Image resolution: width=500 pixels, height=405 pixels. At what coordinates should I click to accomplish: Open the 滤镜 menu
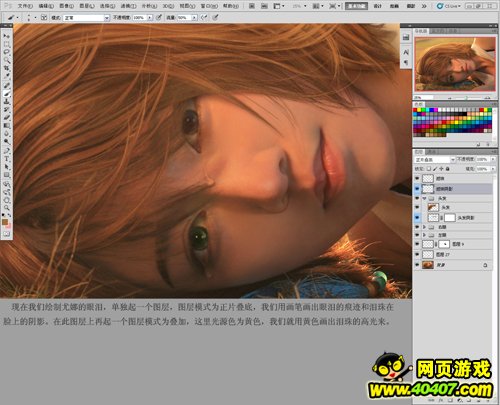[x=128, y=6]
